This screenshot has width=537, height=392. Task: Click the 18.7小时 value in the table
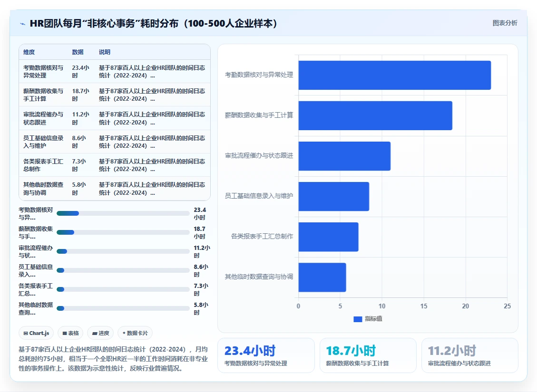point(80,95)
